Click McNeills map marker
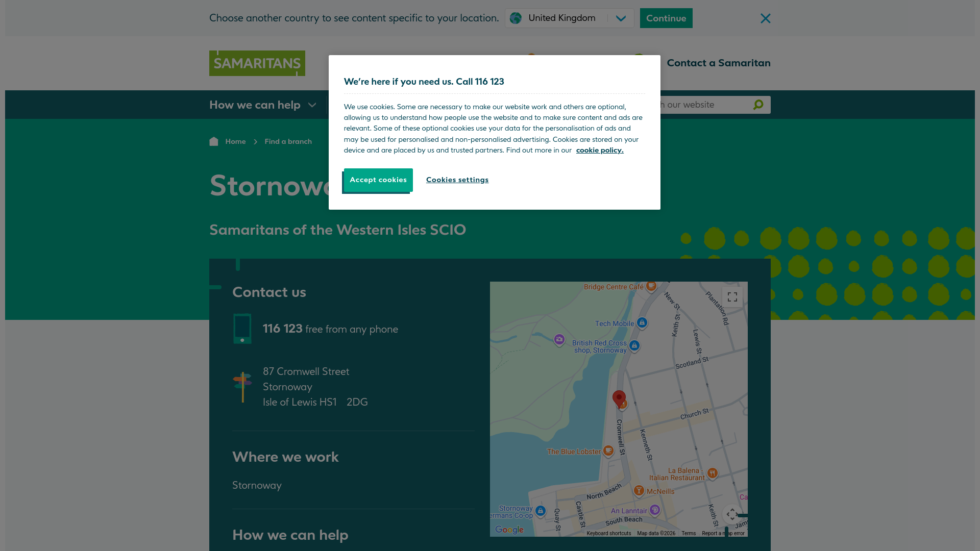Image resolution: width=980 pixels, height=551 pixels. (639, 491)
